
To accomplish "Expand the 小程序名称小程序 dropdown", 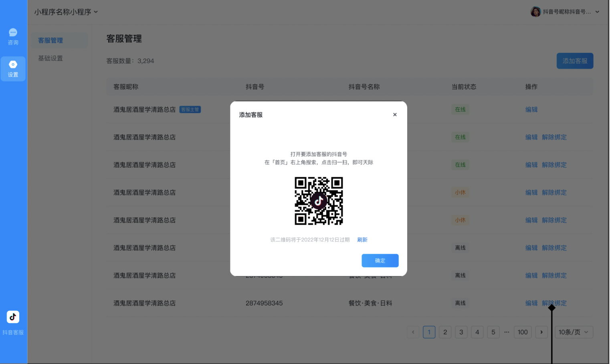I will 66,12.
